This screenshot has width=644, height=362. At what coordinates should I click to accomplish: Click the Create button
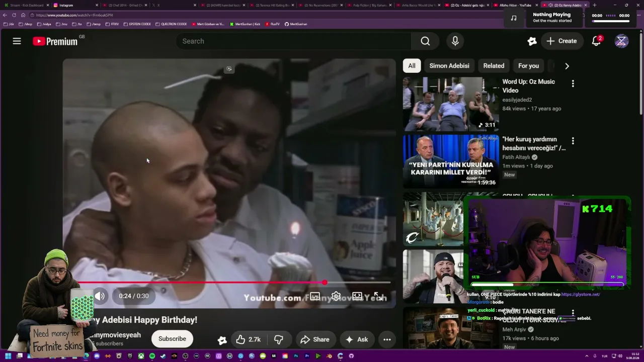(562, 41)
